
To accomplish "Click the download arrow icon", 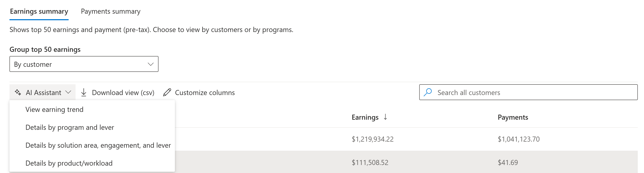I will (84, 92).
